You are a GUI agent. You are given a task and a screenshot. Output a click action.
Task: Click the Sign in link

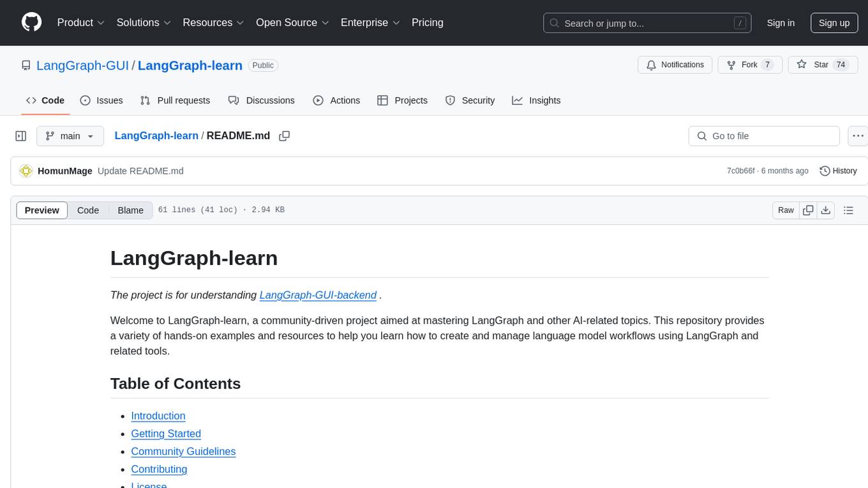coord(781,23)
